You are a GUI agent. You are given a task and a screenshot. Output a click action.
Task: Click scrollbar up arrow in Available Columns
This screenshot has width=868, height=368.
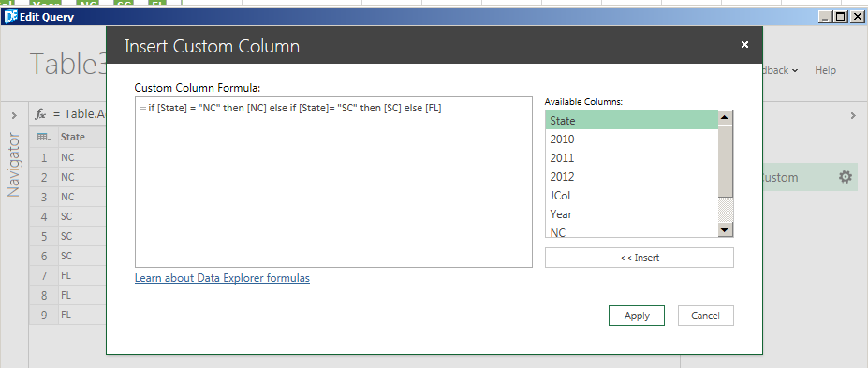coord(726,118)
